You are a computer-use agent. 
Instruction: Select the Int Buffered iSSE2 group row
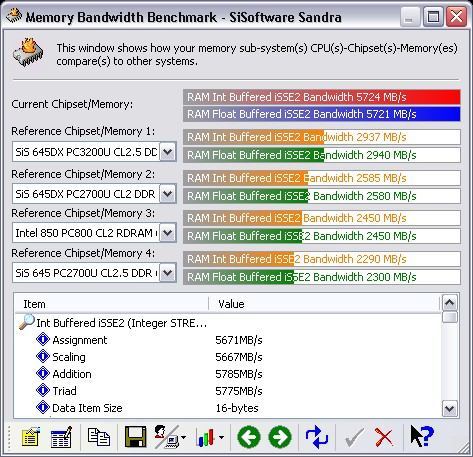click(122, 323)
